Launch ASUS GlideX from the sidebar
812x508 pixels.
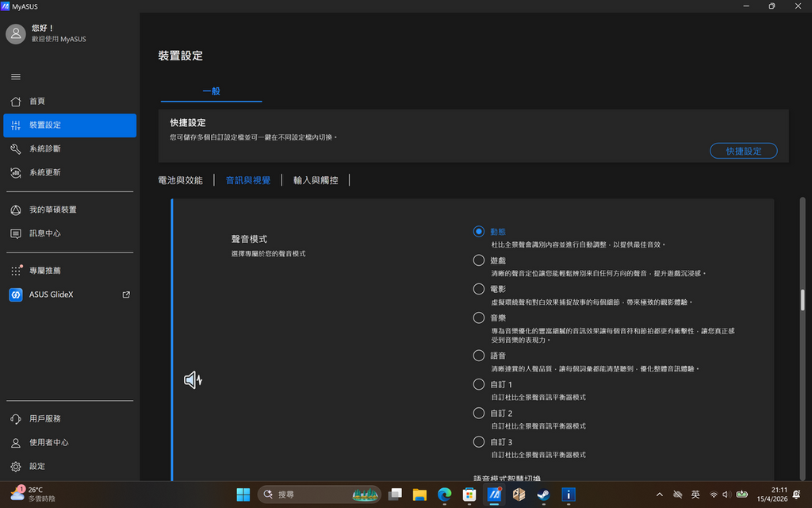48,294
